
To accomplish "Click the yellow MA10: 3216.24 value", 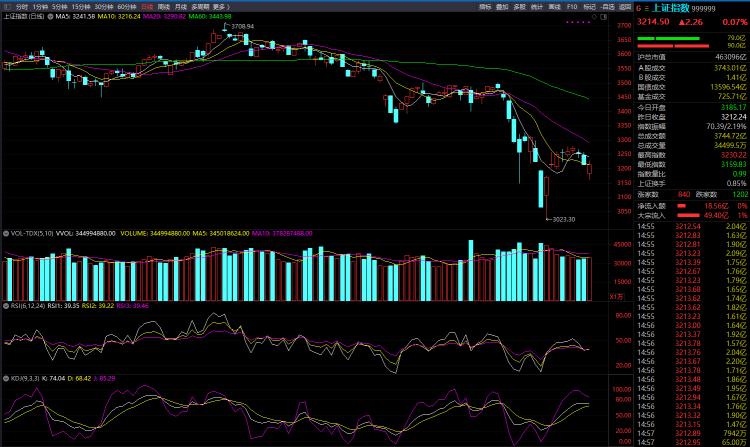I will coord(119,16).
